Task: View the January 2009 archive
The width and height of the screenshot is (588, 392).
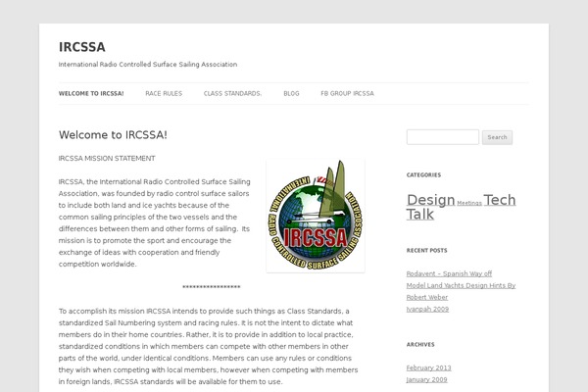Action: pos(426,379)
